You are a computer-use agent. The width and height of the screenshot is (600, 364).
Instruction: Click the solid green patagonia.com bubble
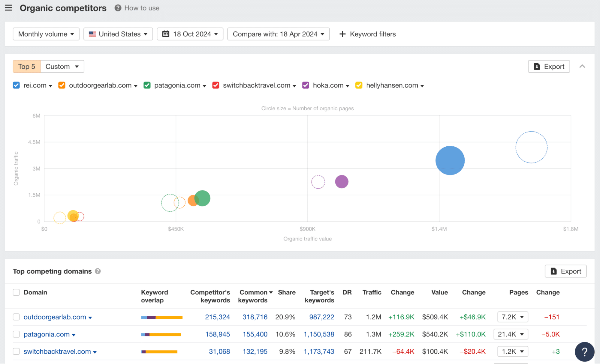pyautogui.click(x=203, y=198)
